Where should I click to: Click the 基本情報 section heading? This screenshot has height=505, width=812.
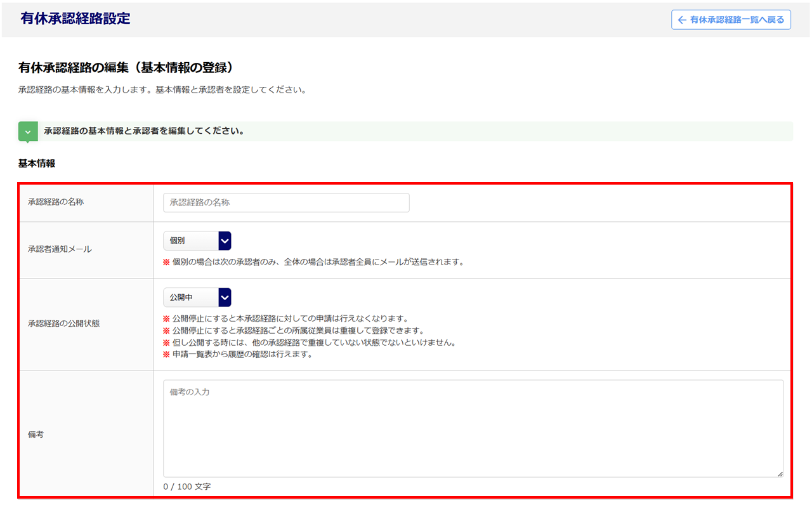pos(37,164)
